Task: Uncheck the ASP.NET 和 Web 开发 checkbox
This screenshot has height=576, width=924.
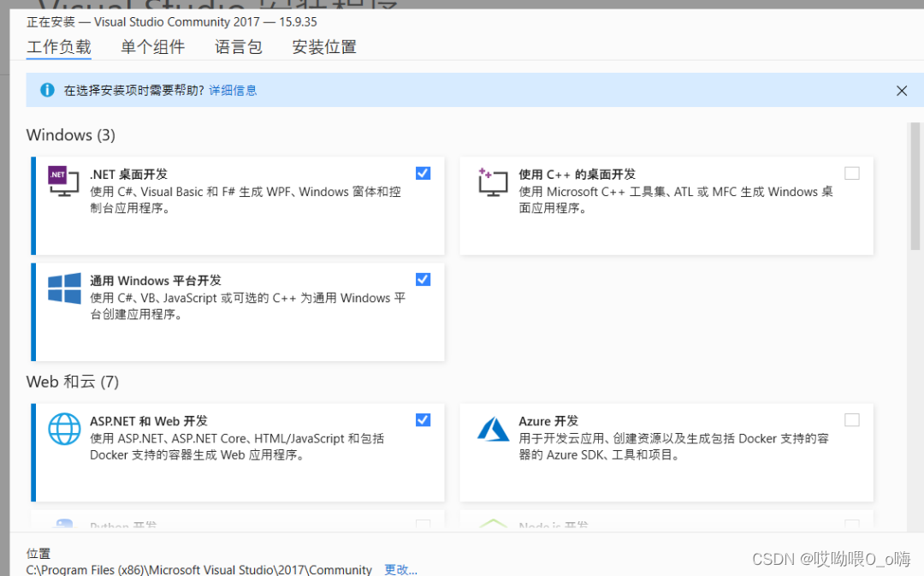Action: click(423, 419)
